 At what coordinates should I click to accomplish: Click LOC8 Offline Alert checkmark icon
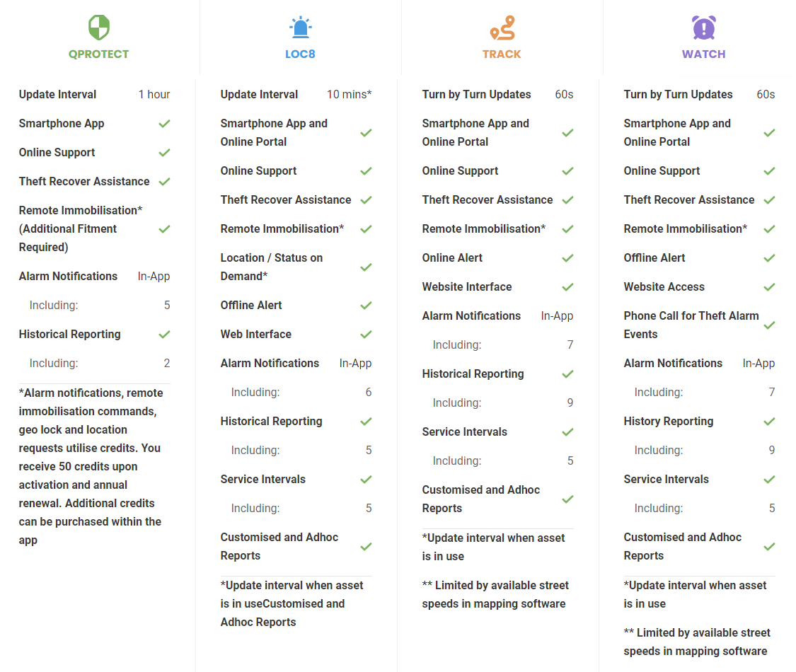tap(366, 306)
